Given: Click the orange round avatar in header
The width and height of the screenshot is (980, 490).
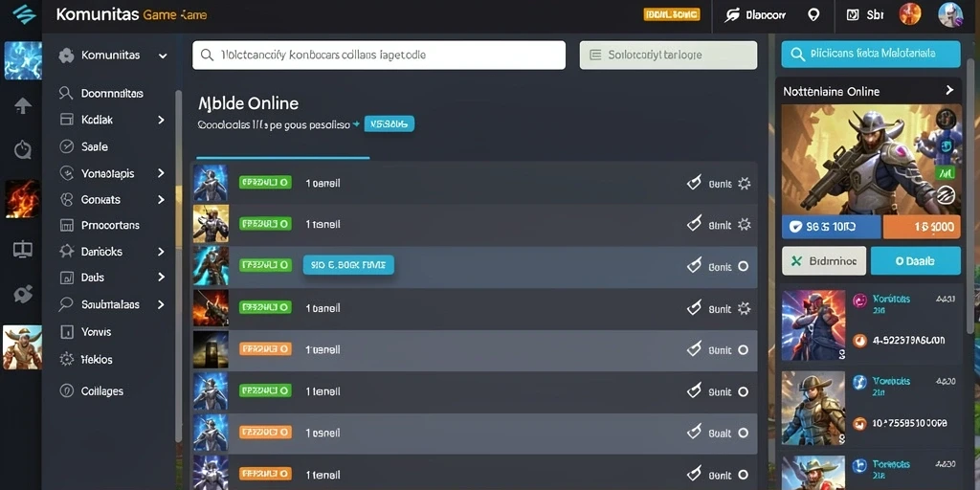Looking at the screenshot, I should [x=910, y=14].
